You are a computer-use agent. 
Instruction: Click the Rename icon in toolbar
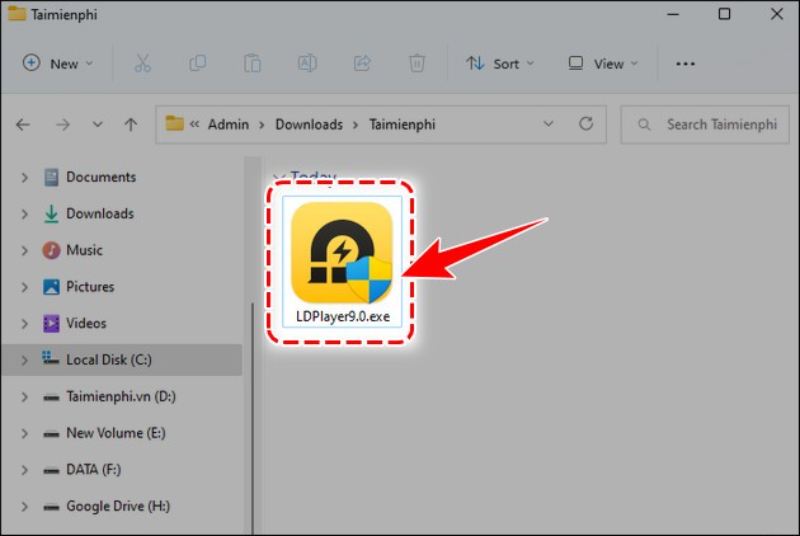(x=307, y=63)
